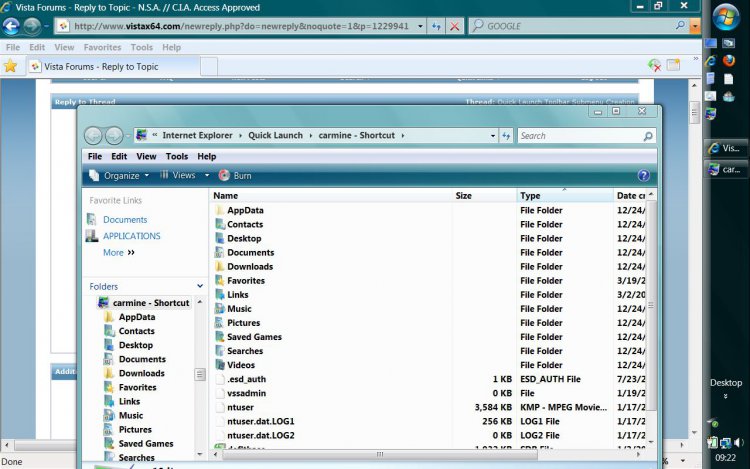Select Music folder in file list

pyautogui.click(x=239, y=309)
